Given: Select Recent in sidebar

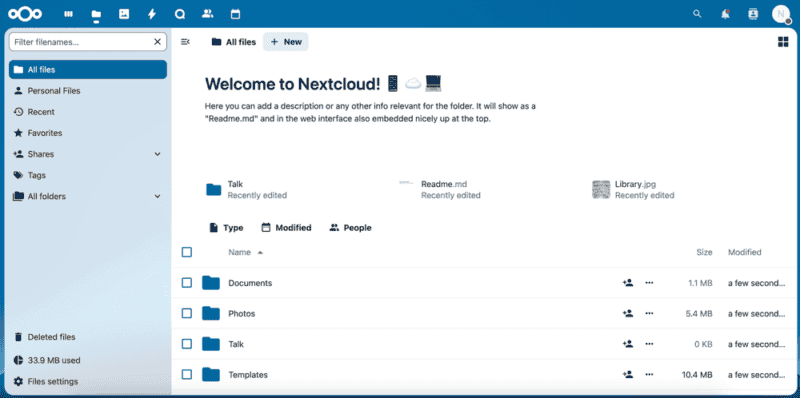Looking at the screenshot, I should click(x=88, y=112).
